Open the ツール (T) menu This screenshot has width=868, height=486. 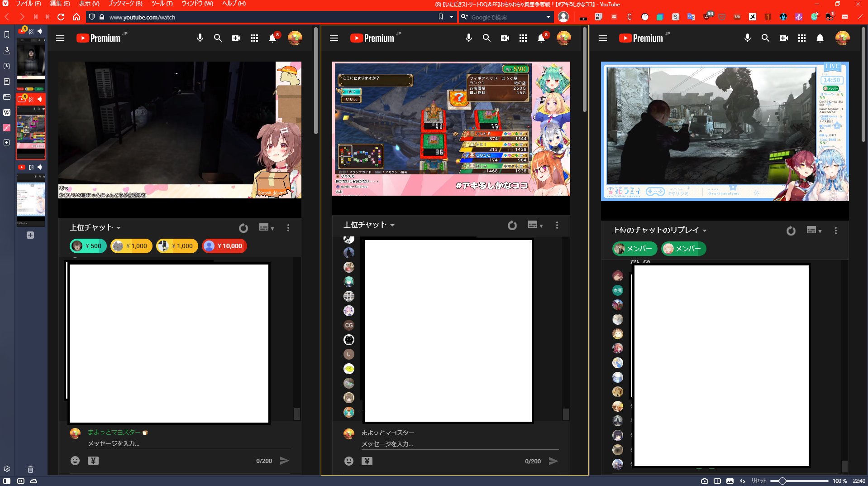[162, 4]
